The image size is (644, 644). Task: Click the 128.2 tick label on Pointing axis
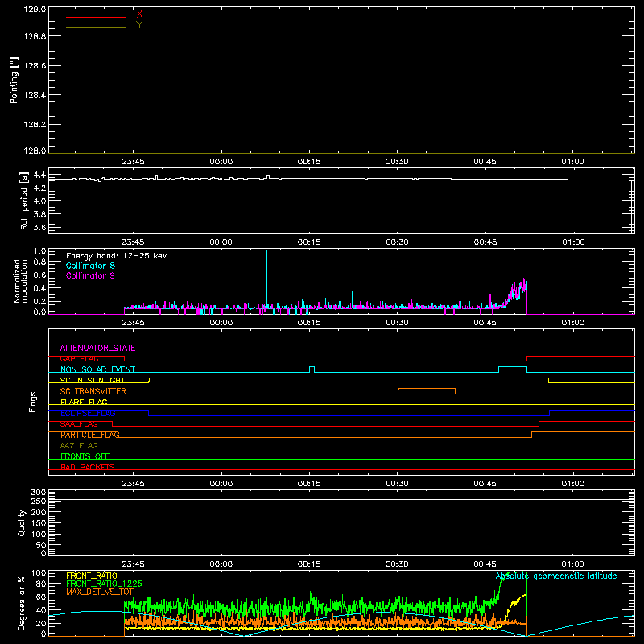click(x=35, y=125)
